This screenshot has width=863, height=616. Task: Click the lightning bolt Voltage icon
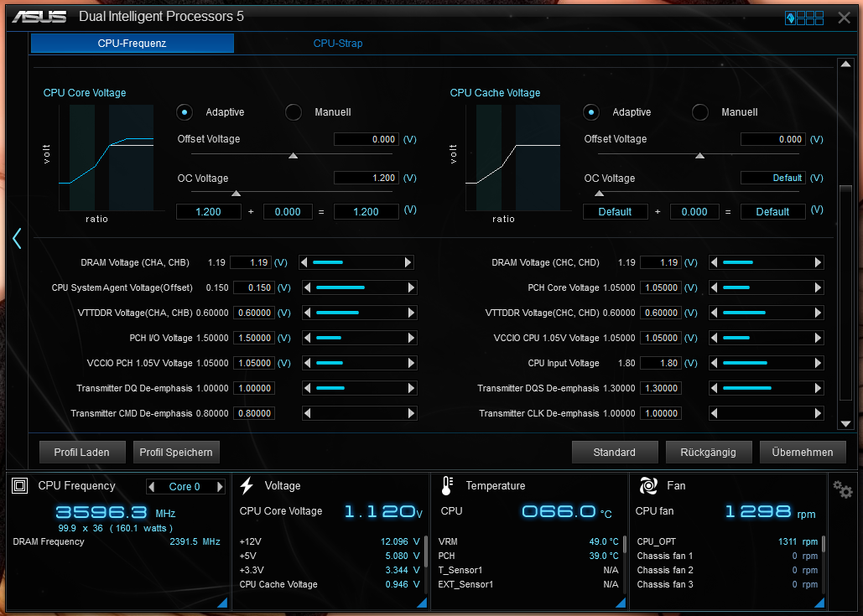tap(247, 485)
